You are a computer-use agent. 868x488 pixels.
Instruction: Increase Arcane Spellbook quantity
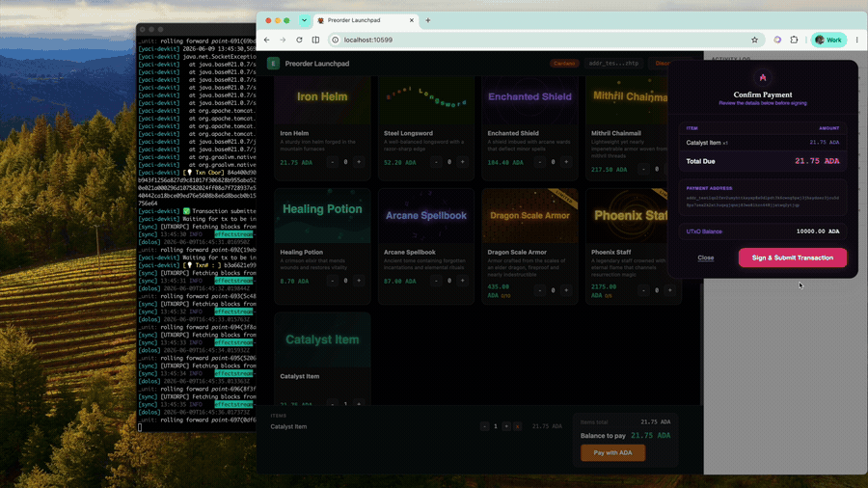[x=462, y=281]
